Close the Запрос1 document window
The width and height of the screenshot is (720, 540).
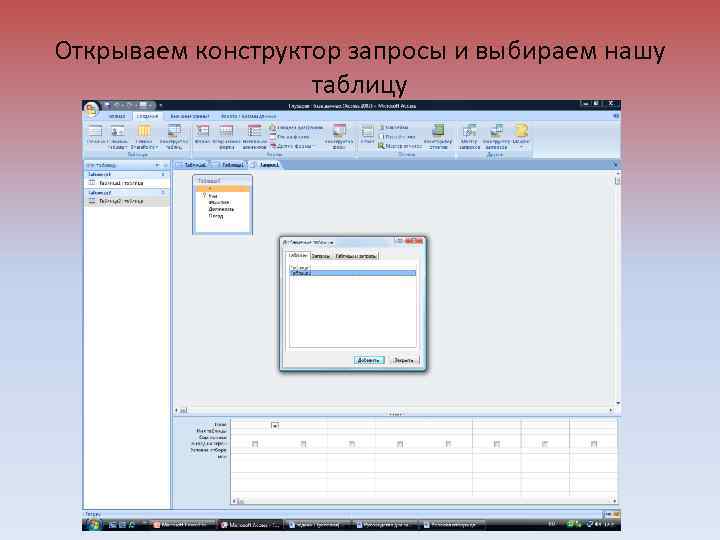[616, 165]
